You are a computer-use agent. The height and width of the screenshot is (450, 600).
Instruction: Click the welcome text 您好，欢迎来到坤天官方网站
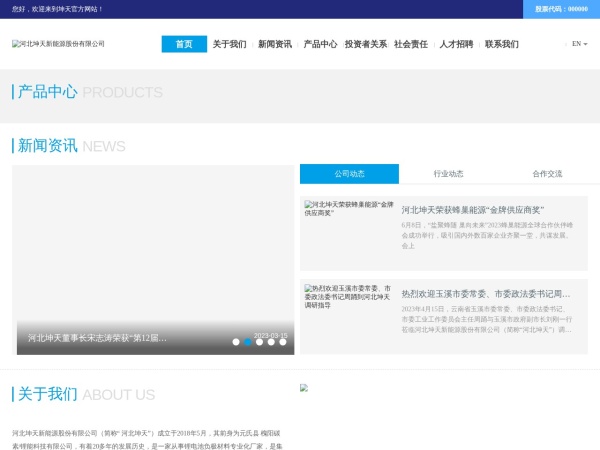(x=57, y=9)
